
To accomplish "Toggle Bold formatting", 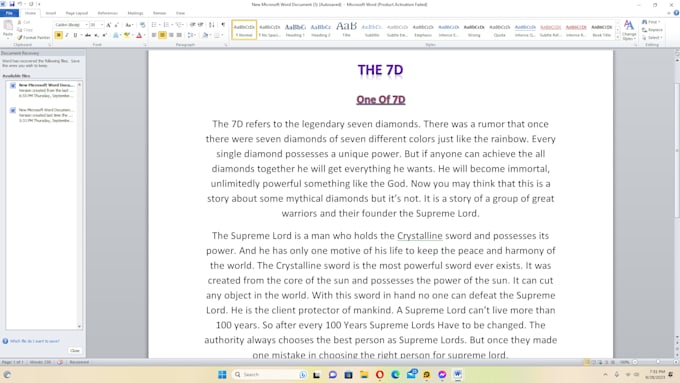I will pos(59,35).
